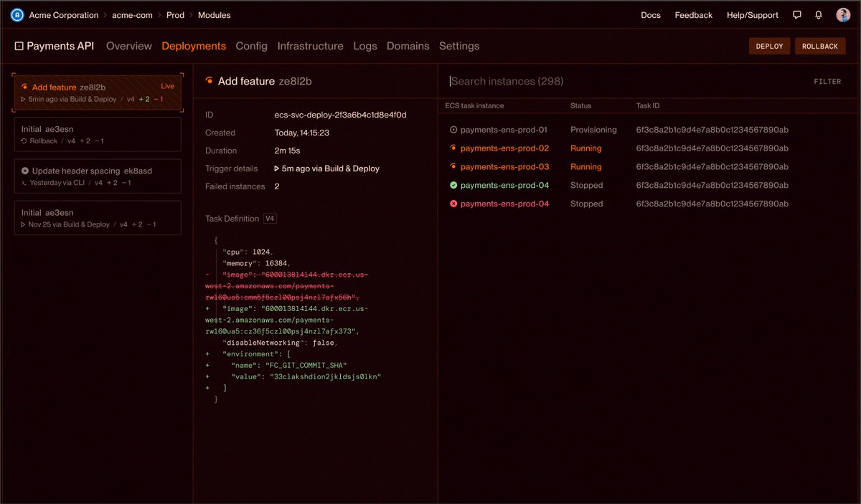Click the Prod breadcrumb

(x=175, y=15)
